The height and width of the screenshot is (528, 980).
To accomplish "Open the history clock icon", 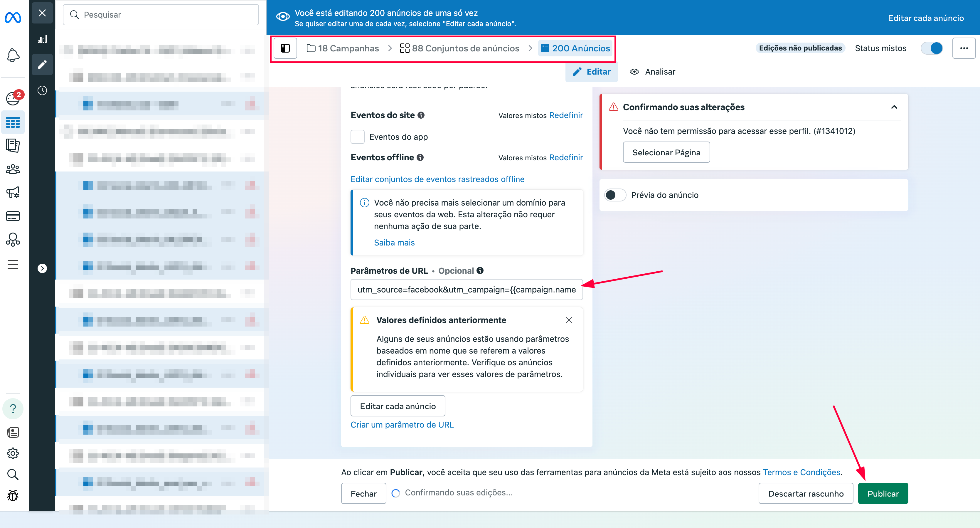I will coord(42,90).
